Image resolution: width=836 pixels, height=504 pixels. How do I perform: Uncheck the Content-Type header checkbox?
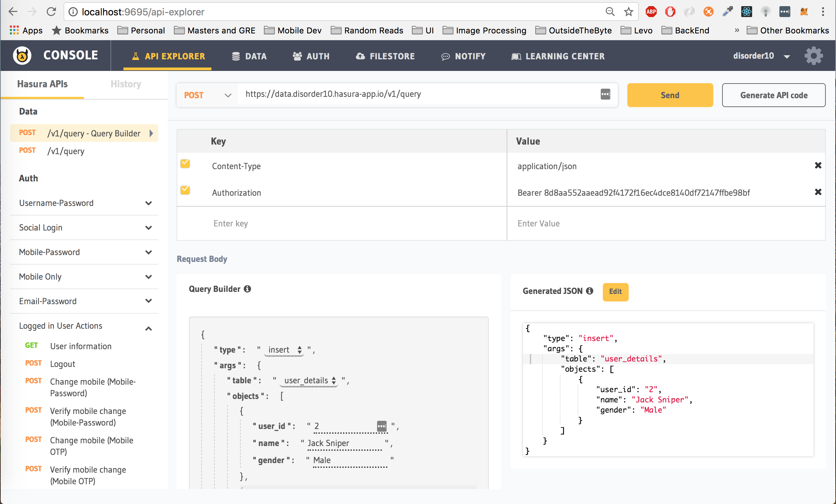(x=185, y=164)
